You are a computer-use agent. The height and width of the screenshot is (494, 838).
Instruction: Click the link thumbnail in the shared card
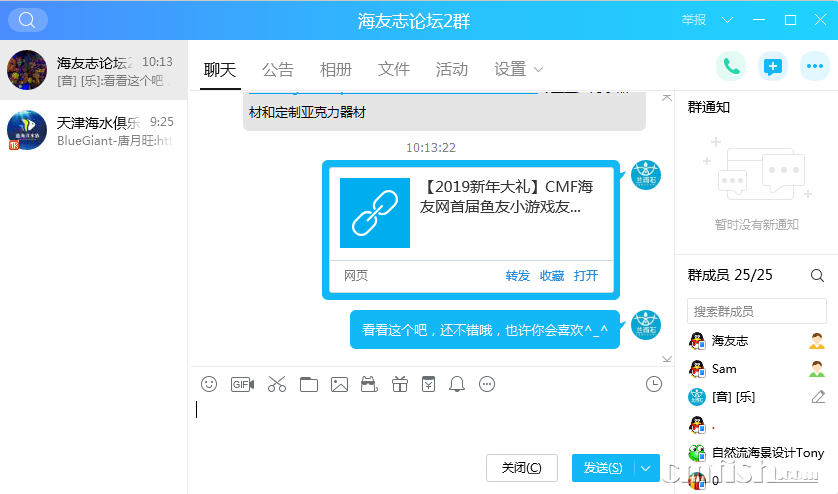coord(375,213)
